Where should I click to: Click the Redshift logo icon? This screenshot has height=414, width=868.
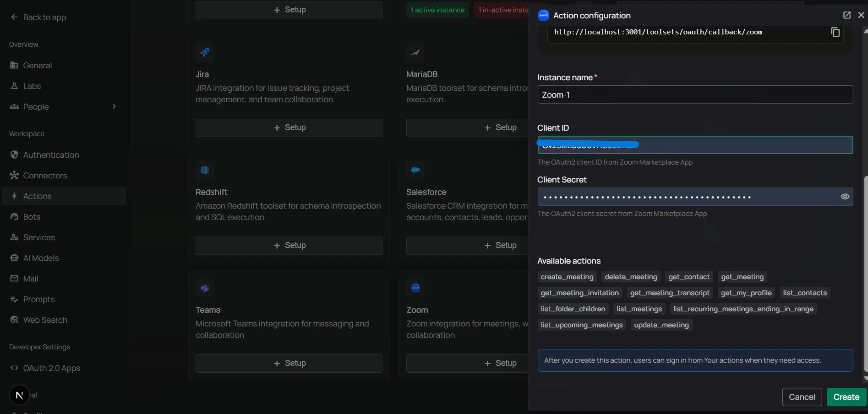pos(205,170)
